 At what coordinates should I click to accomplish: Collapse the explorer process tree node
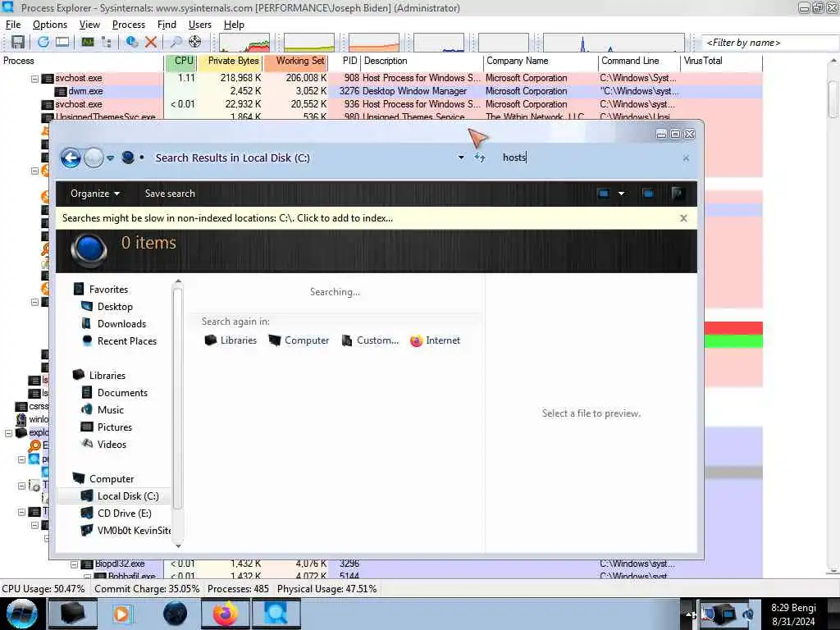(x=8, y=433)
